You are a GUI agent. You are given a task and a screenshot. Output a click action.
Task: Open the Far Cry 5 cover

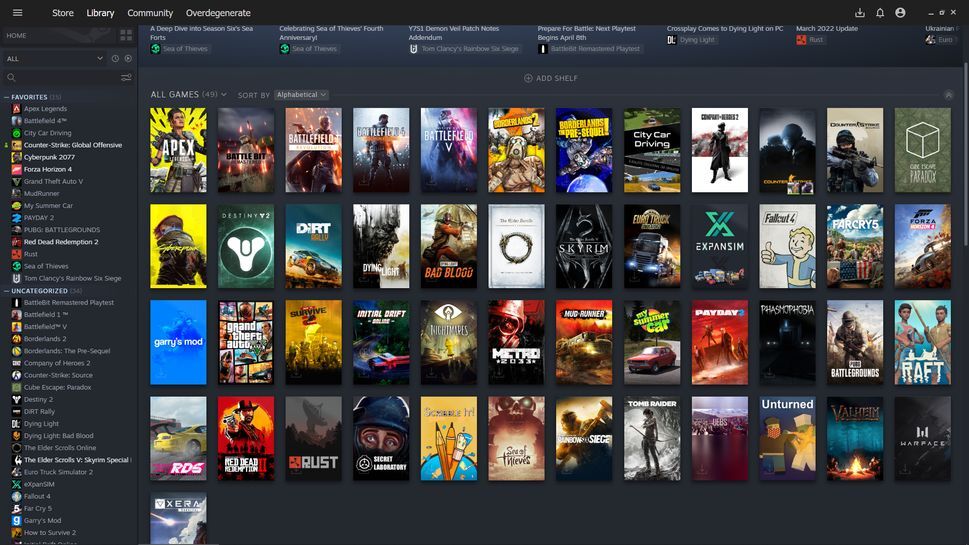pyautogui.click(x=855, y=246)
